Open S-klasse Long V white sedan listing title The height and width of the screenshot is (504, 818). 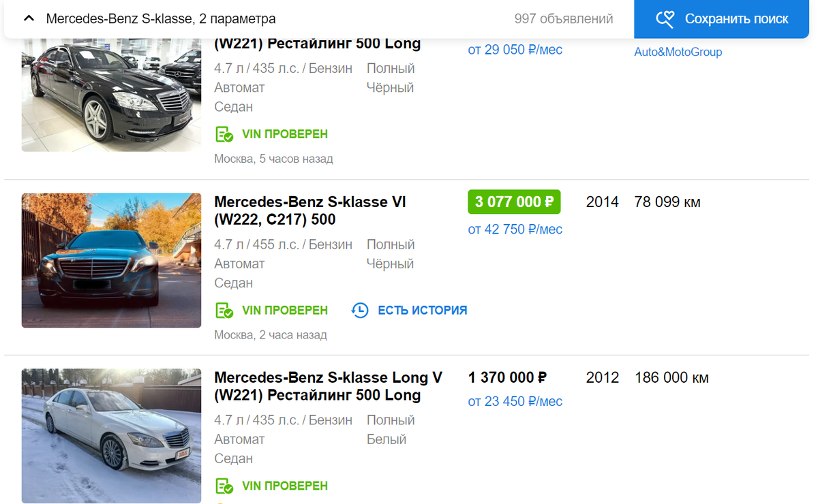328,386
